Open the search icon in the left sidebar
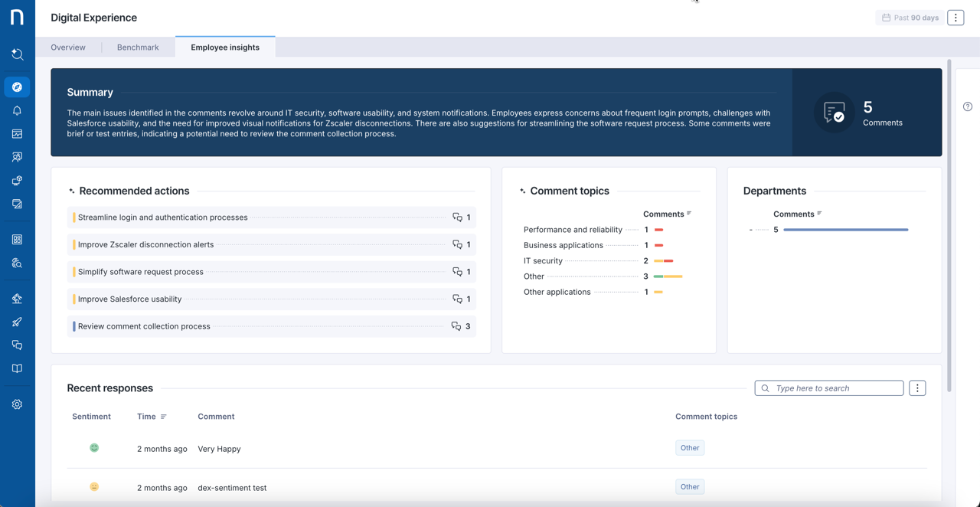 (17, 54)
